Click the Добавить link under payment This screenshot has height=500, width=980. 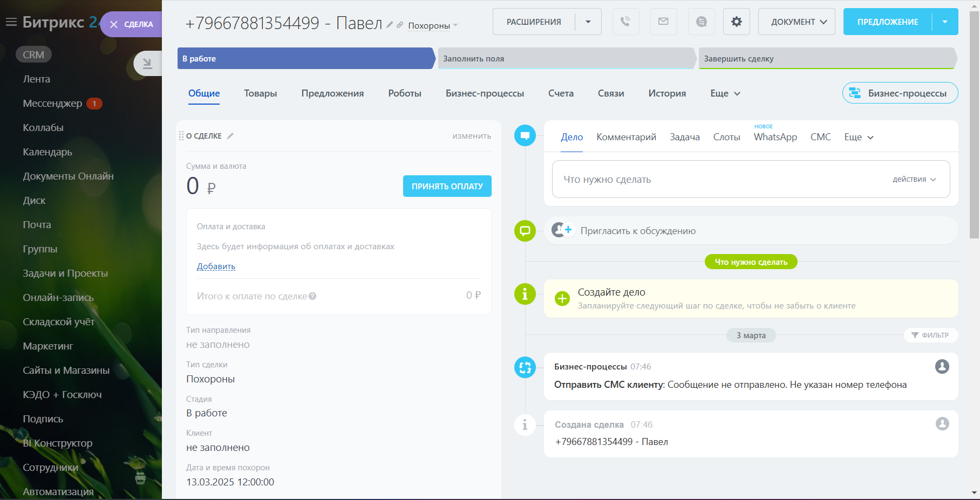[x=216, y=266]
